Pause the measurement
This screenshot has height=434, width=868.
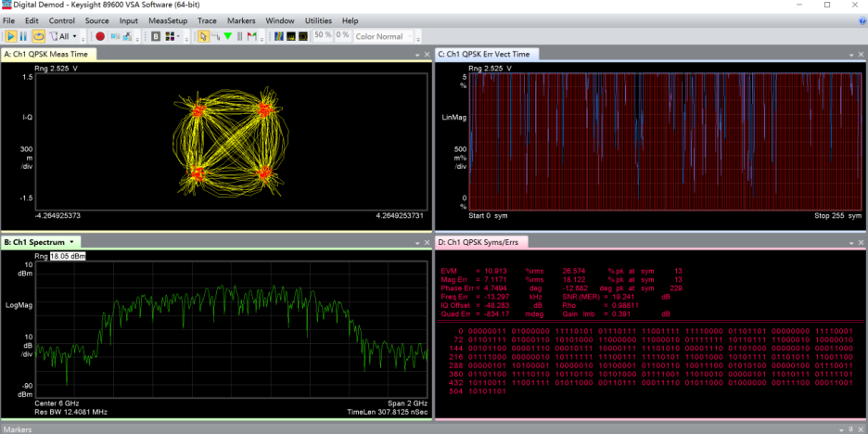pyautogui.click(x=25, y=36)
